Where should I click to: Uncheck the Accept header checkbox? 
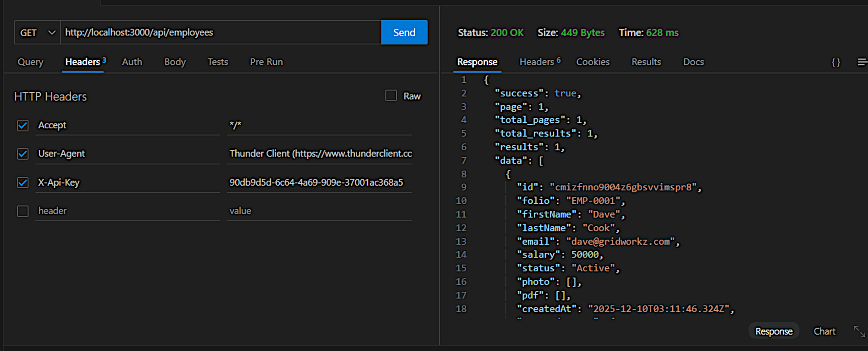pyautogui.click(x=23, y=125)
